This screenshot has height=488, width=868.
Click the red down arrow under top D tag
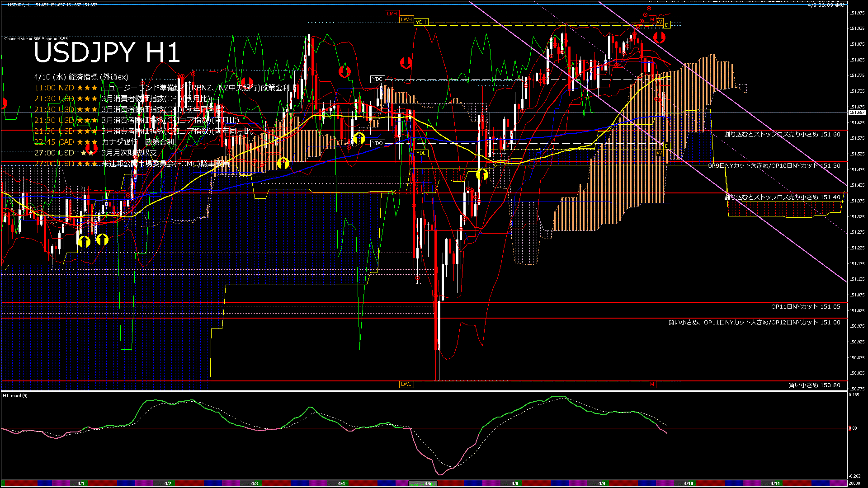pyautogui.click(x=659, y=38)
